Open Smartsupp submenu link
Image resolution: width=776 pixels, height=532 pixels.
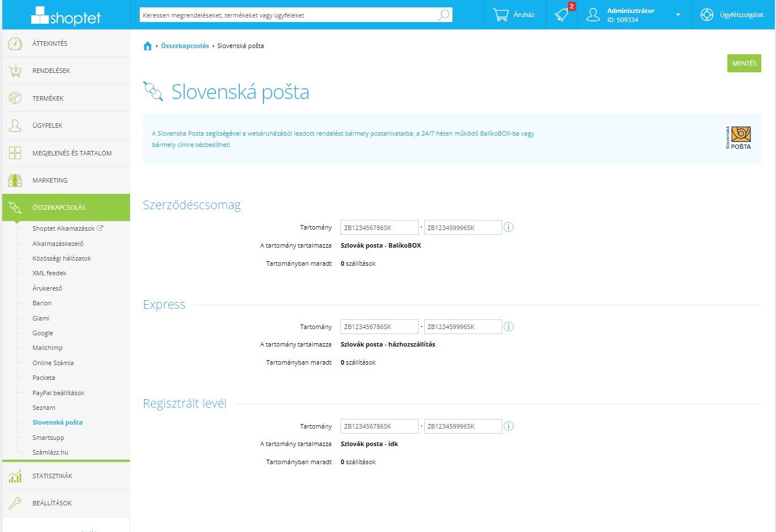pos(48,438)
